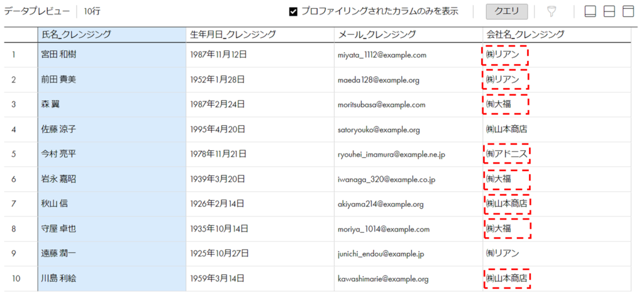The width and height of the screenshot is (644, 297).
Task: Select split horizontal panel layout icon
Action: coord(609,11)
